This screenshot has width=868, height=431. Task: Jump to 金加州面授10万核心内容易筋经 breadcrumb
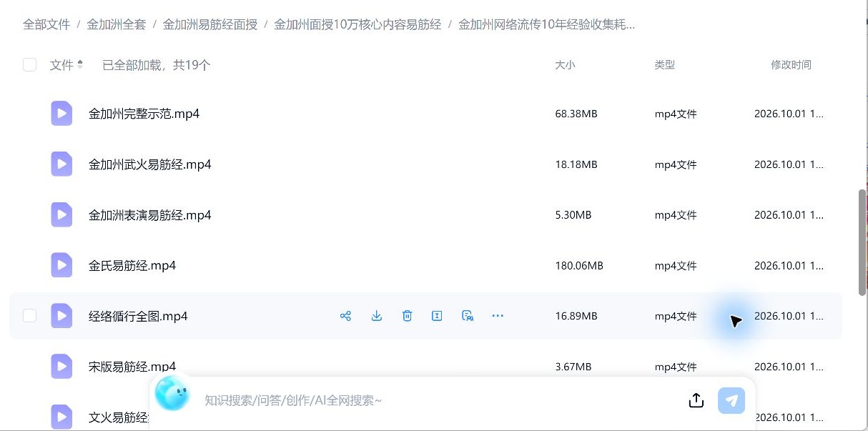[357, 24]
